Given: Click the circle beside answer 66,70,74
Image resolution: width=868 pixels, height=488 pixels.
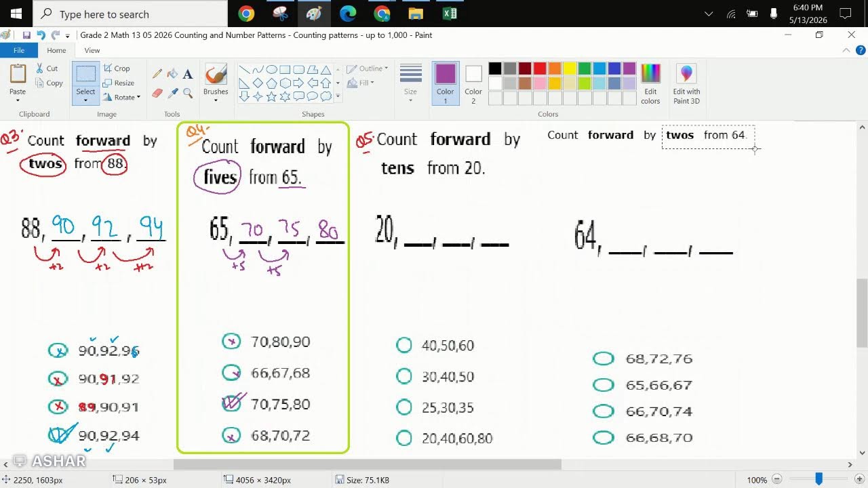Looking at the screenshot, I should pos(603,411).
